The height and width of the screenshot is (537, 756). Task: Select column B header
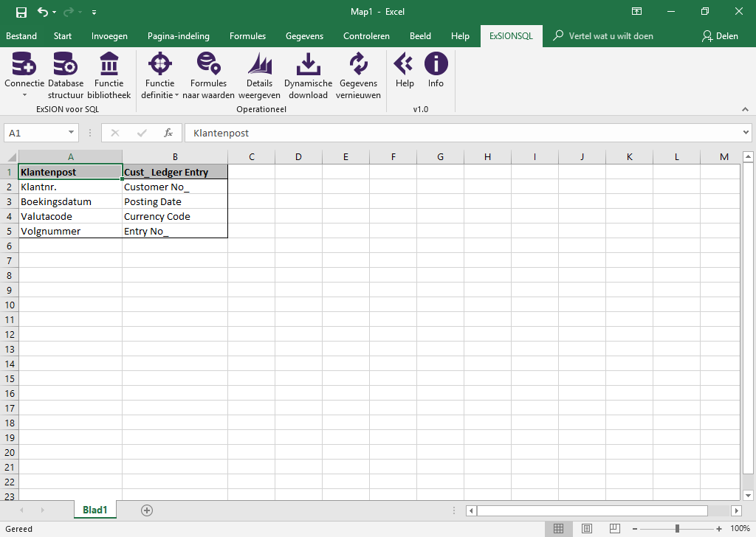[x=175, y=156]
